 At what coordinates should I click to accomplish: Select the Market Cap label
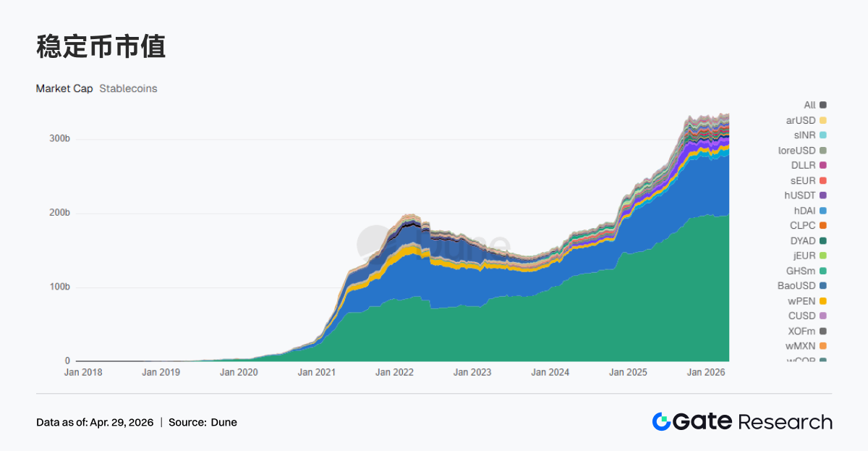[x=64, y=88]
